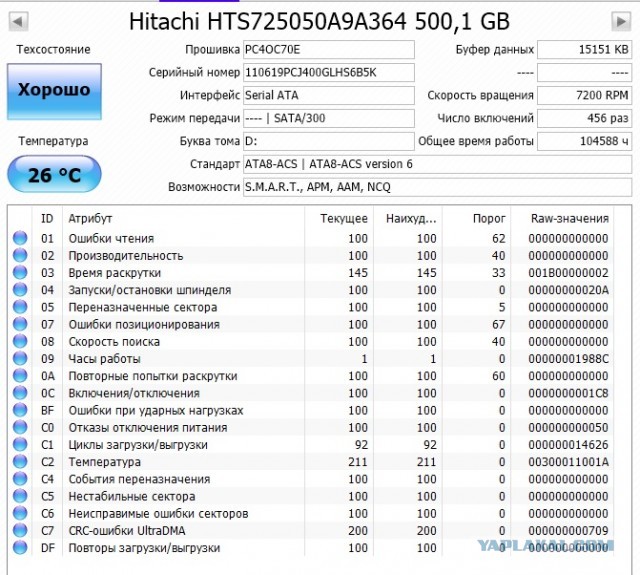Sort by the Порог column header
This screenshot has width=640, height=575.
489,219
